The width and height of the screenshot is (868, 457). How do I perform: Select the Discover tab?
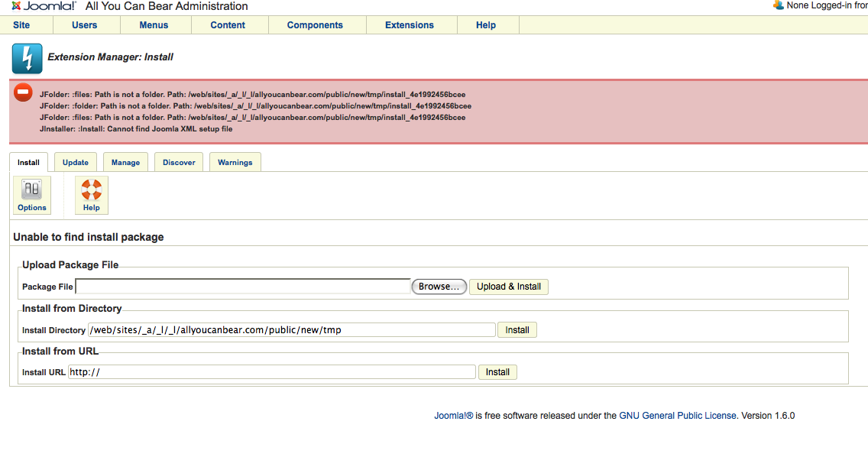[179, 162]
